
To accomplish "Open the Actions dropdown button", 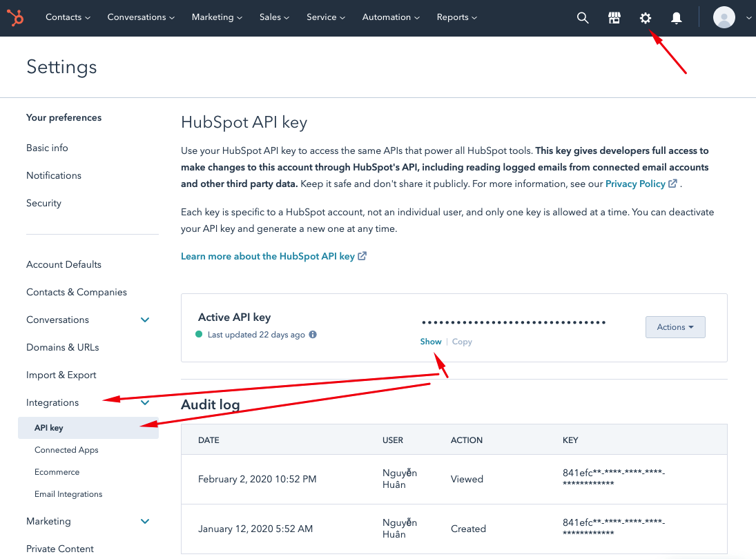I will (x=675, y=327).
